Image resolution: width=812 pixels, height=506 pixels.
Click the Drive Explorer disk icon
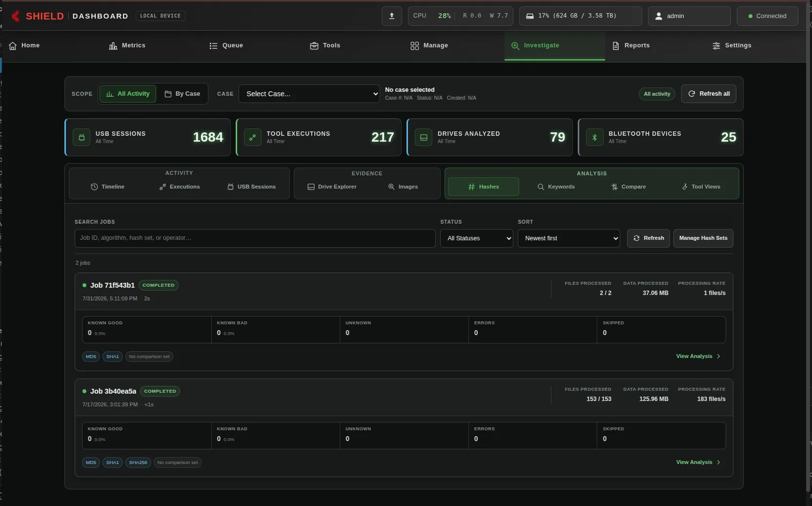[x=311, y=187]
